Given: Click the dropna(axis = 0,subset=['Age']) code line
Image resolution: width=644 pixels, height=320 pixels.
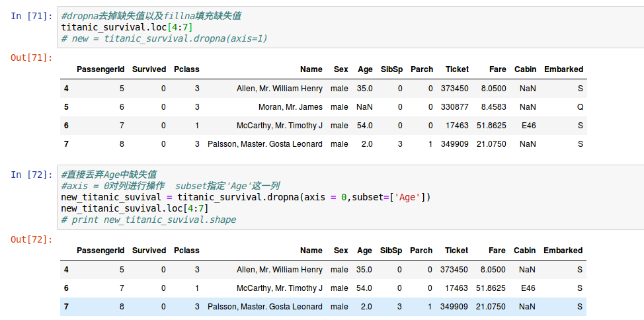Looking at the screenshot, I should click(245, 197).
